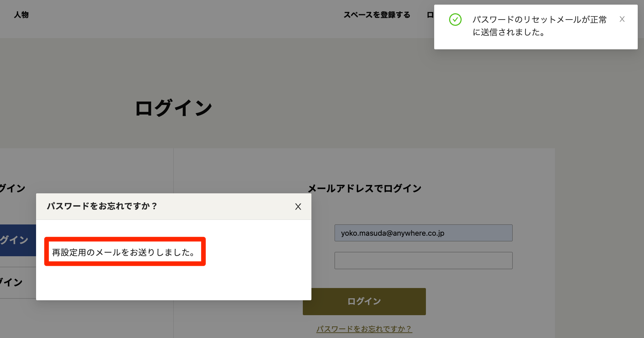Close the パスワードをお忘れですか？ dialog
The height and width of the screenshot is (338, 644).
click(298, 206)
